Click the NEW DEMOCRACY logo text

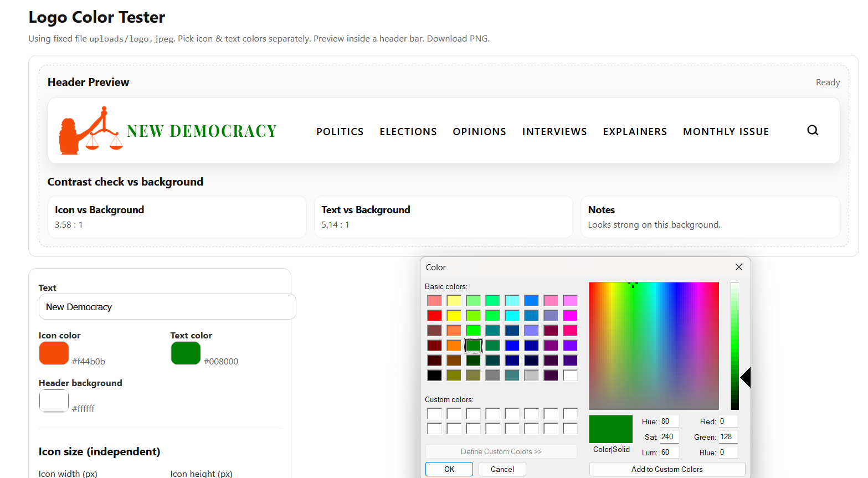(202, 131)
